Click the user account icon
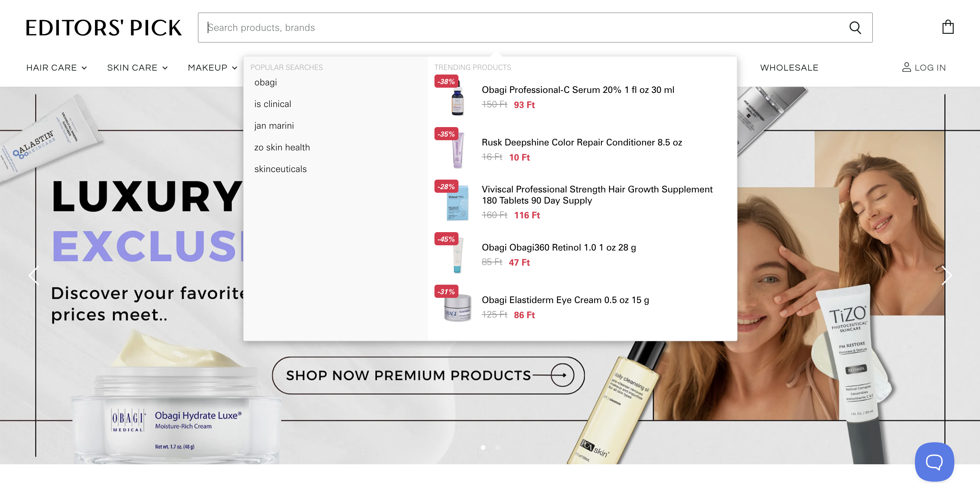 [x=907, y=67]
